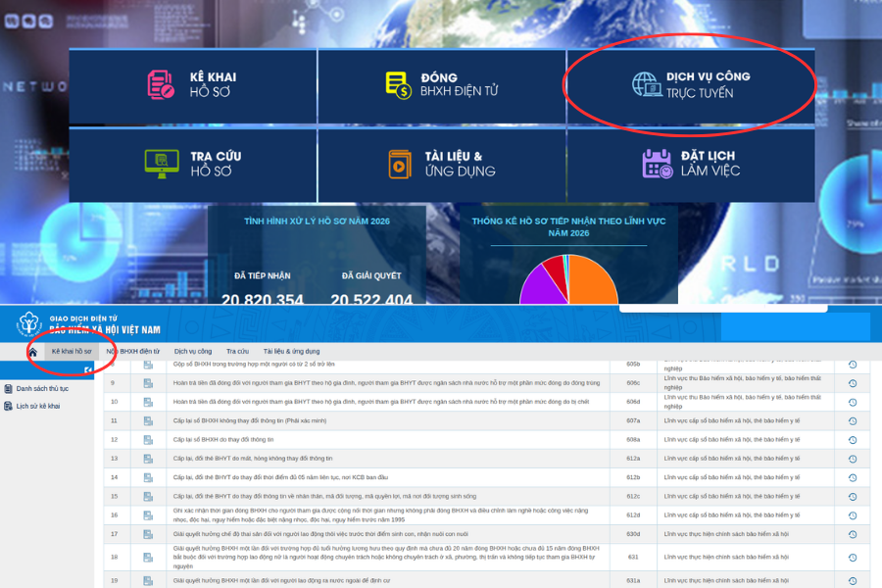Open Lịch sử kê khai in the sidebar
The height and width of the screenshot is (588, 882).
click(x=32, y=407)
